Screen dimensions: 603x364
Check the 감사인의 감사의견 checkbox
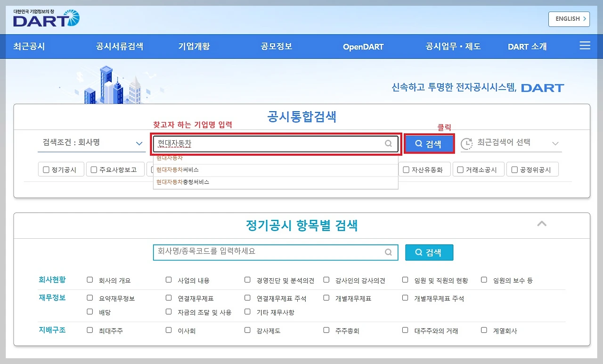326,280
